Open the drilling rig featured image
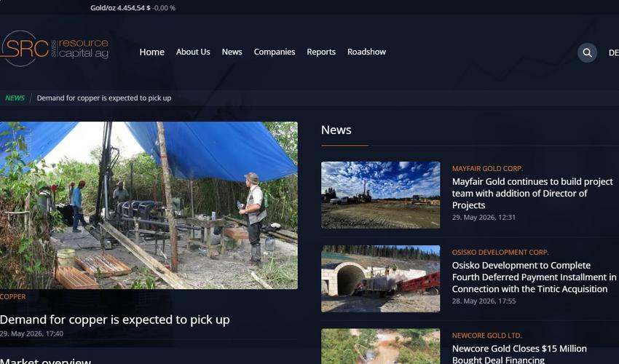Image resolution: width=619 pixels, height=364 pixels. [149, 205]
